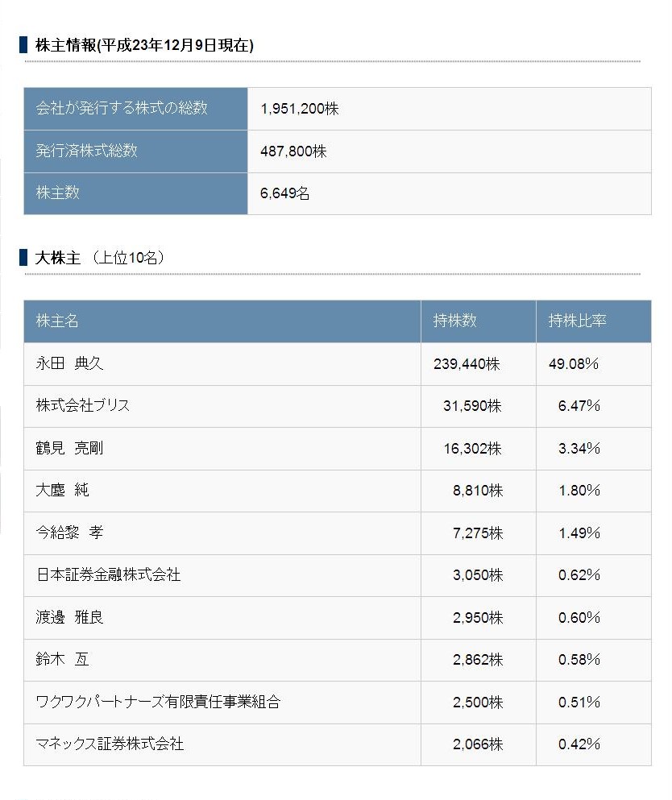Select the cell 239,440株
The width and height of the screenshot is (672, 800).
(467, 364)
